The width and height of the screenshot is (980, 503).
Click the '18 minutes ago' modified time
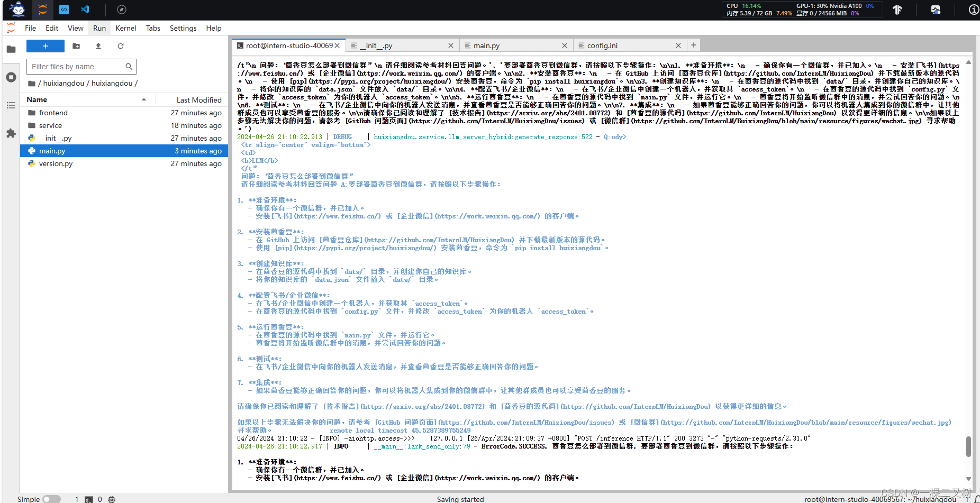click(x=196, y=125)
